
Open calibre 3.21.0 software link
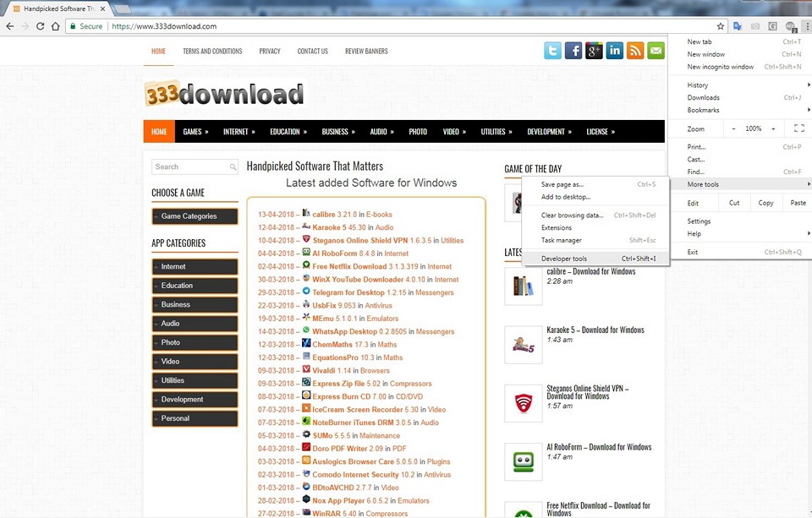click(335, 215)
